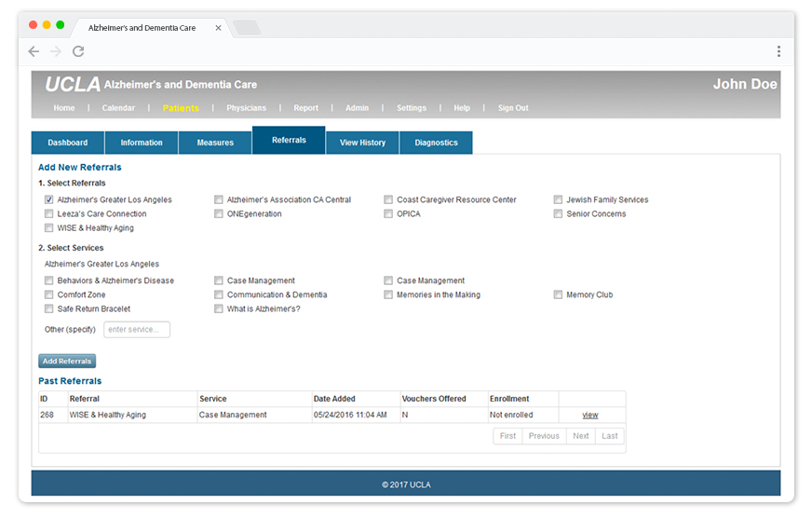
Task: Click Next pagination button
Action: click(x=580, y=436)
